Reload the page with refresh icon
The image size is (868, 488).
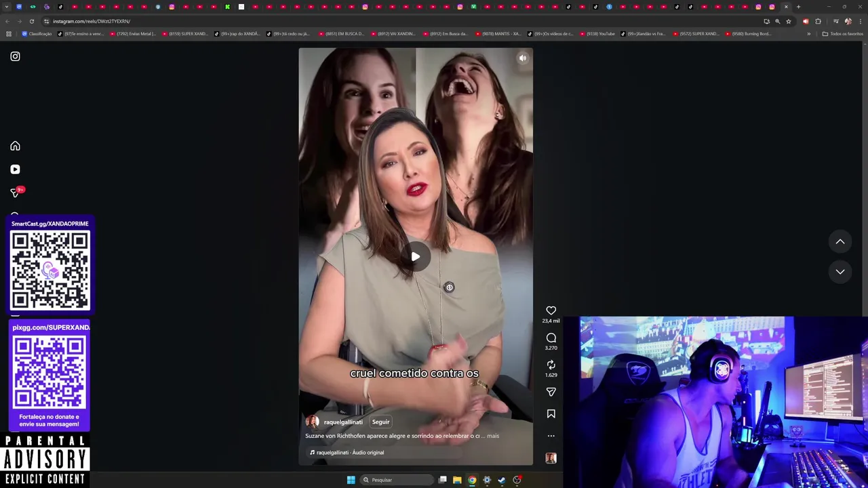(x=31, y=21)
